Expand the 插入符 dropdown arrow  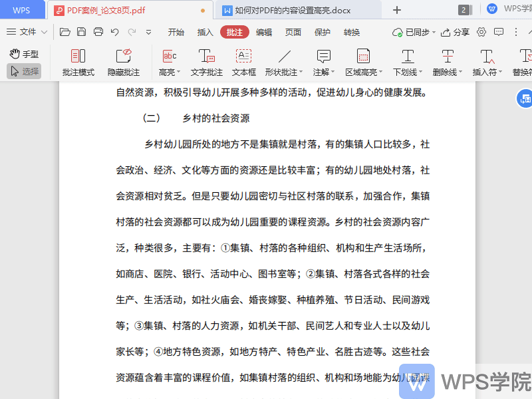click(501, 72)
